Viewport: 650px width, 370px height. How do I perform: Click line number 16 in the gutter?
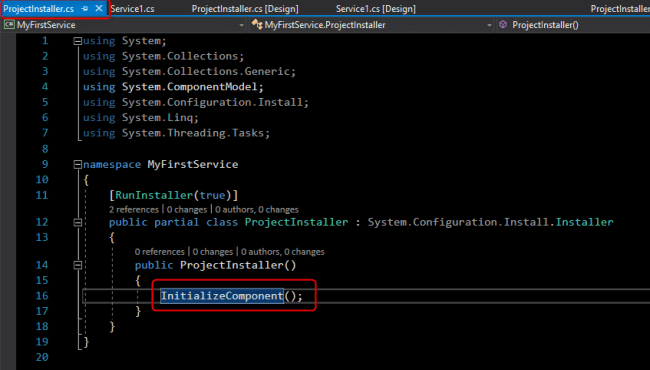coord(42,296)
